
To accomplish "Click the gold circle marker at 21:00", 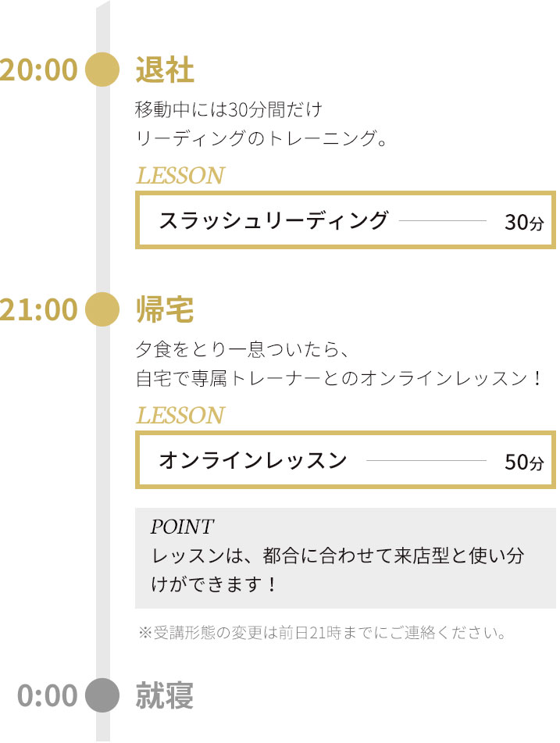I will point(102,309).
